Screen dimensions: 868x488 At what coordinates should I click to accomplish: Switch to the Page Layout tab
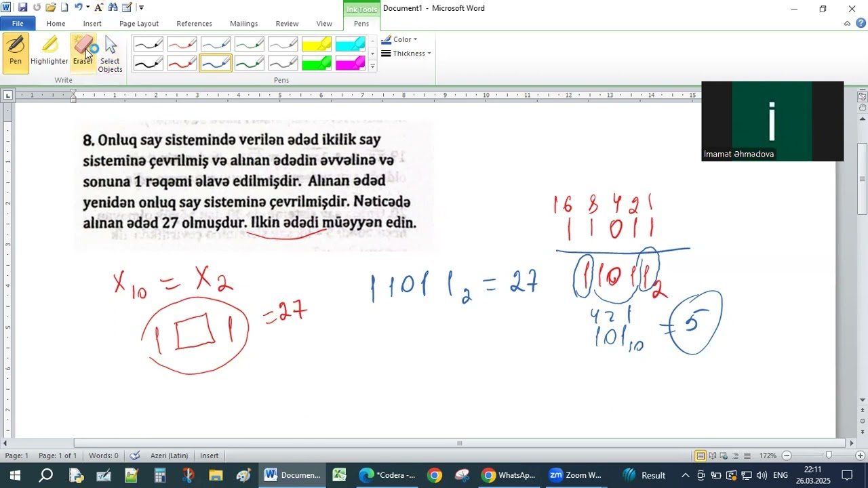[x=139, y=23]
